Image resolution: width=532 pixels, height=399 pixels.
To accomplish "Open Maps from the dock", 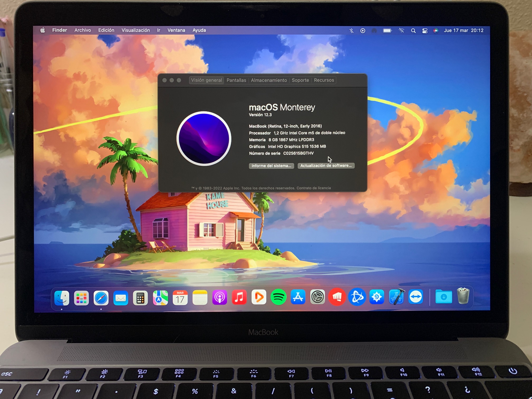I will click(x=160, y=298).
